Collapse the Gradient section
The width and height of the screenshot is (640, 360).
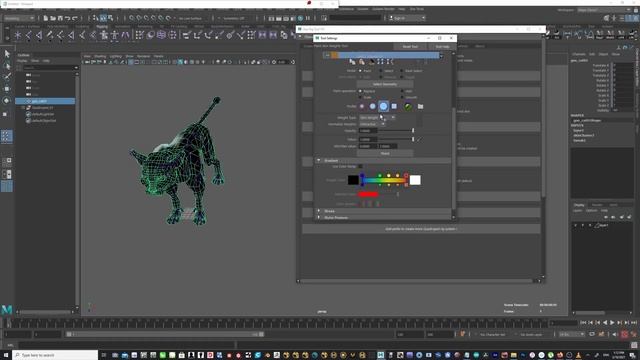pyautogui.click(x=319, y=160)
